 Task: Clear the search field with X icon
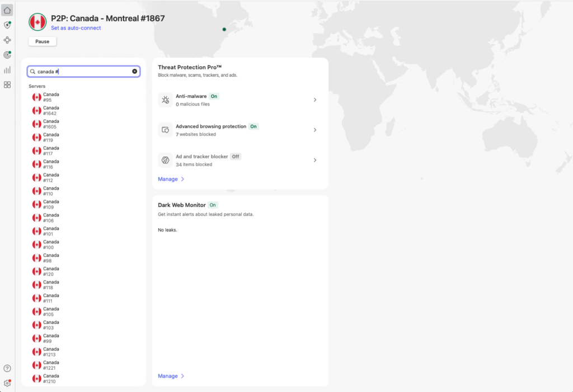pyautogui.click(x=134, y=71)
